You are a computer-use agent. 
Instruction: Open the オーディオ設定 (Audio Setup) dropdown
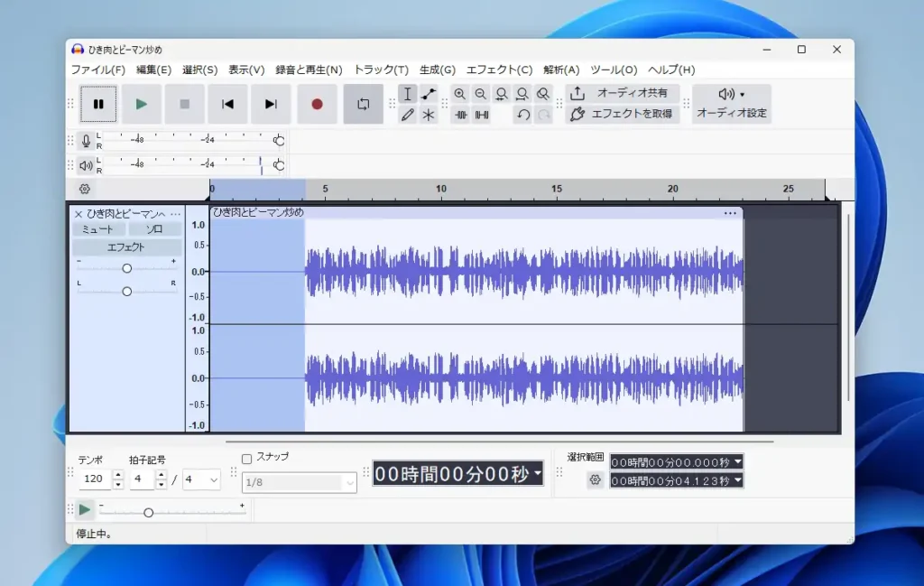coord(731,103)
